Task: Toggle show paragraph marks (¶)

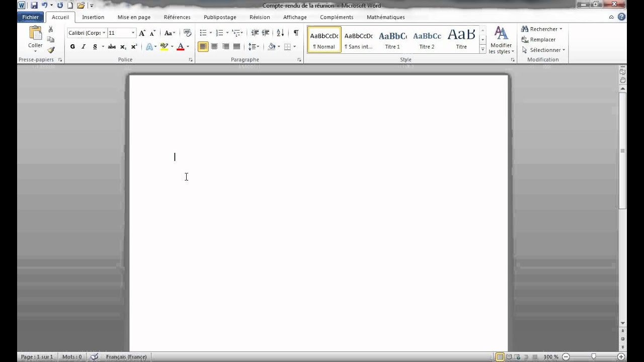Action: click(x=296, y=33)
